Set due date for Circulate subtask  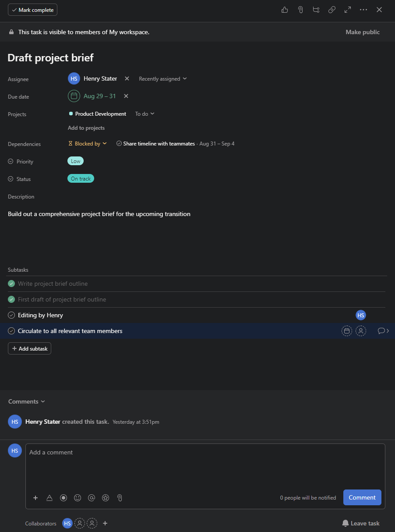(x=347, y=331)
